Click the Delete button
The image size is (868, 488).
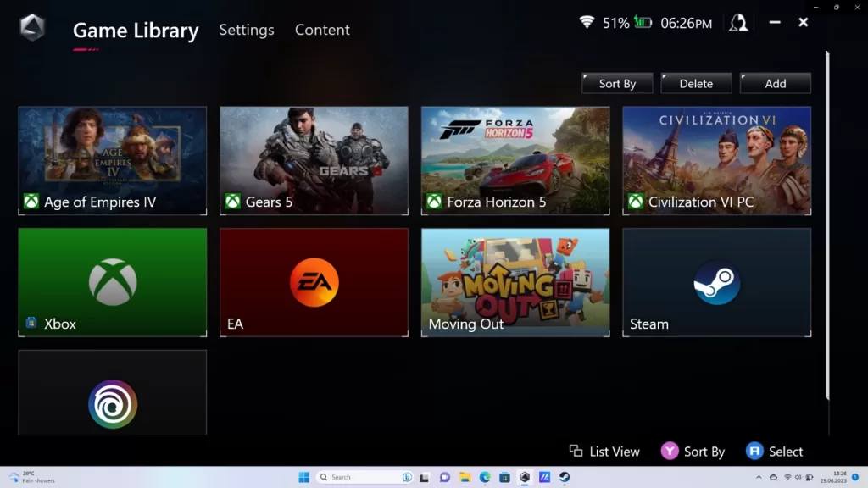click(x=697, y=84)
